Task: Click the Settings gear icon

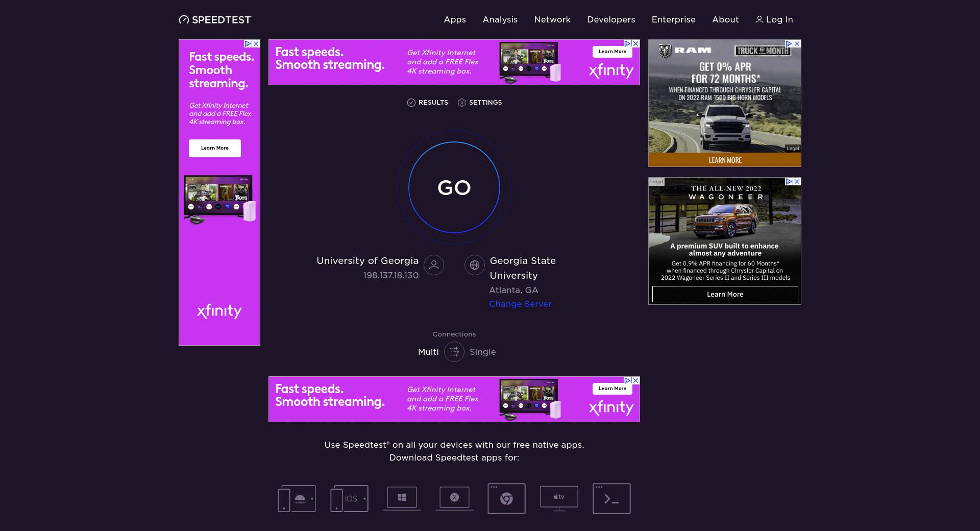Action: pos(462,103)
